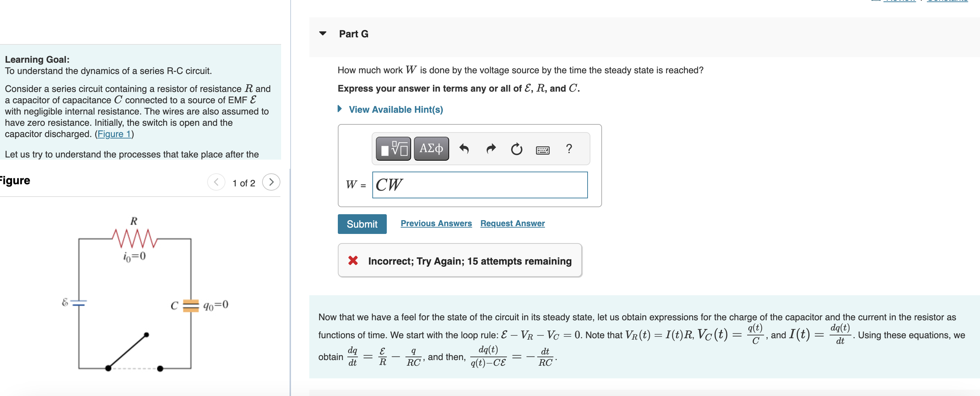Click the equation editor help question mark
The height and width of the screenshot is (396, 980).
(x=569, y=149)
